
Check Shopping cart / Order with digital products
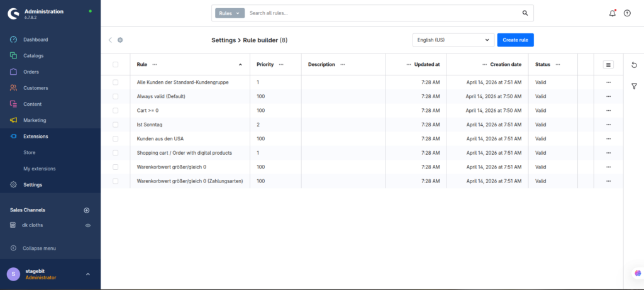116,153
